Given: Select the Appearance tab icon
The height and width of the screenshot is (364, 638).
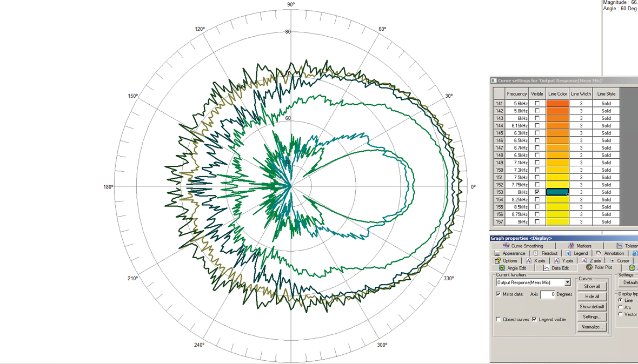Looking at the screenshot, I should tap(497, 253).
